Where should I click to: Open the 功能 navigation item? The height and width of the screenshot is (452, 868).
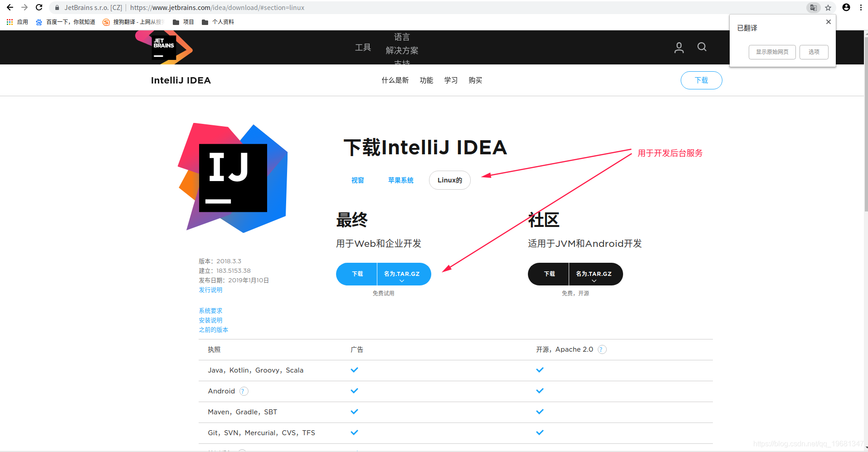point(426,80)
